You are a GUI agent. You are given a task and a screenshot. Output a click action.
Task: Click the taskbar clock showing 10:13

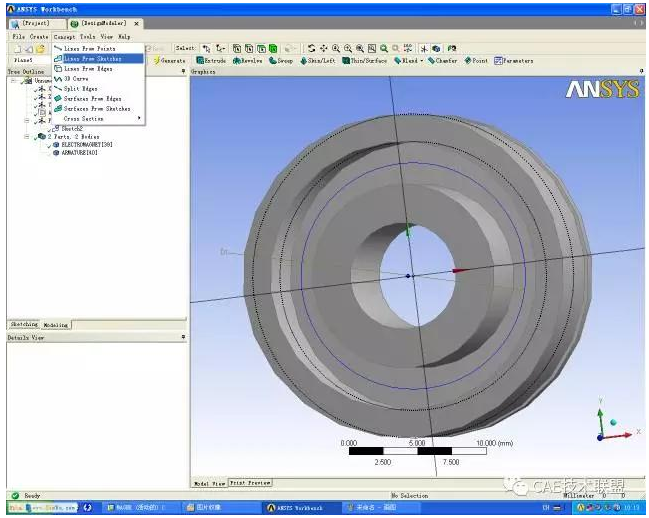pyautogui.click(x=632, y=507)
